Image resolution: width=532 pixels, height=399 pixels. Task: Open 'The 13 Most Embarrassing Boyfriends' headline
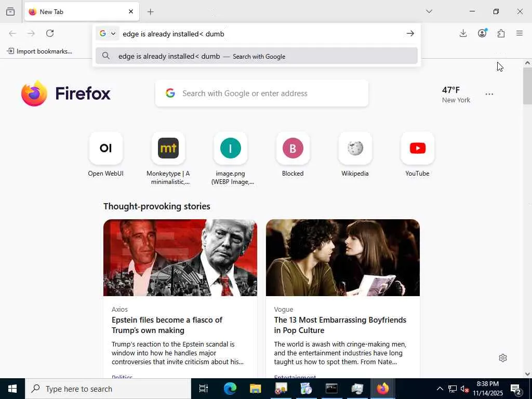click(x=340, y=325)
